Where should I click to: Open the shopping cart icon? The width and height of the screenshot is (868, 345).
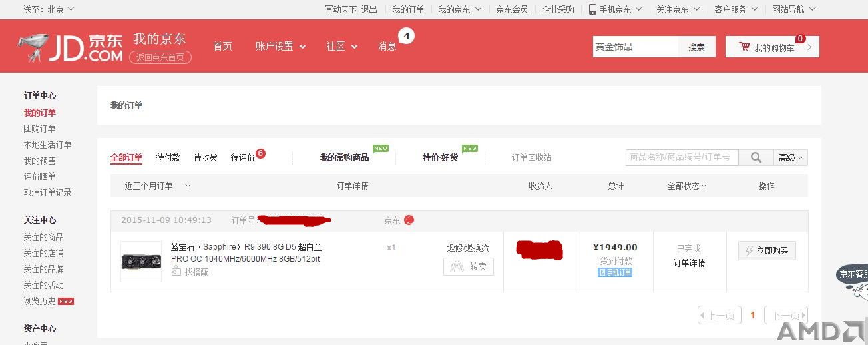pyautogui.click(x=744, y=47)
